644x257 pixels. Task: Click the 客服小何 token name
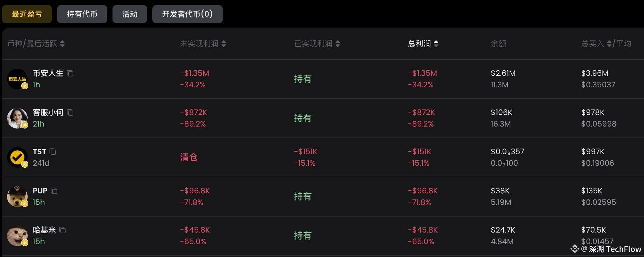click(48, 112)
